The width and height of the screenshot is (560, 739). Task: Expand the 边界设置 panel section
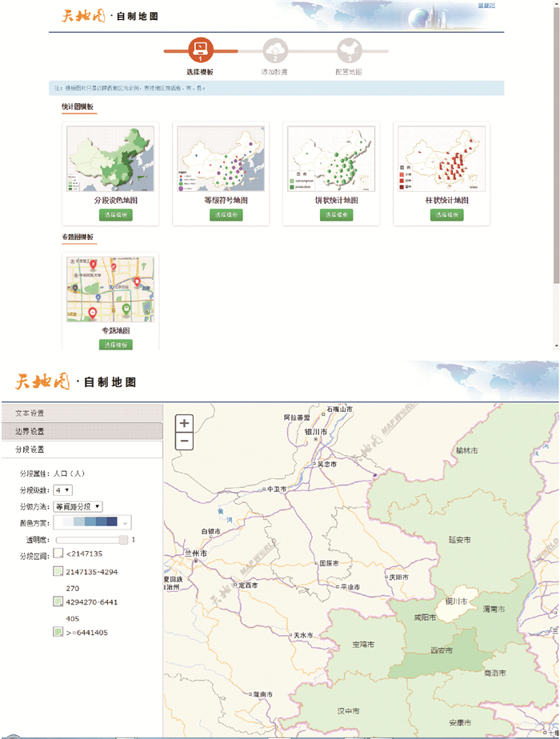[x=81, y=431]
